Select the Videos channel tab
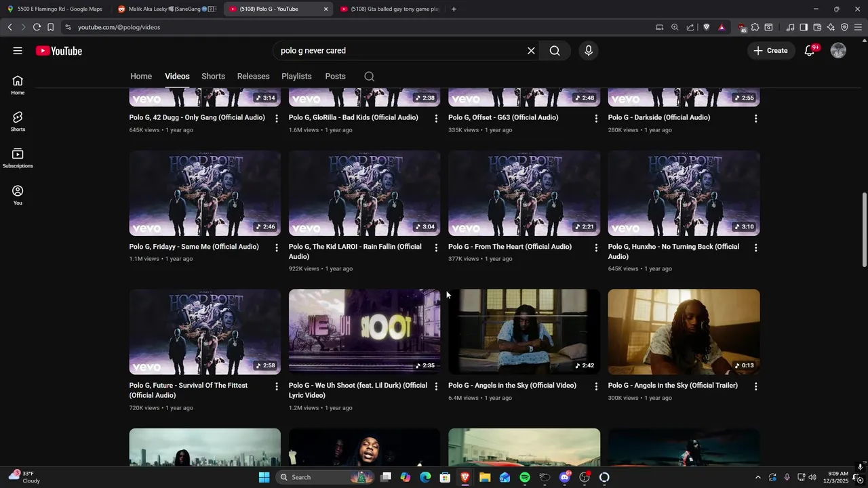 click(177, 77)
